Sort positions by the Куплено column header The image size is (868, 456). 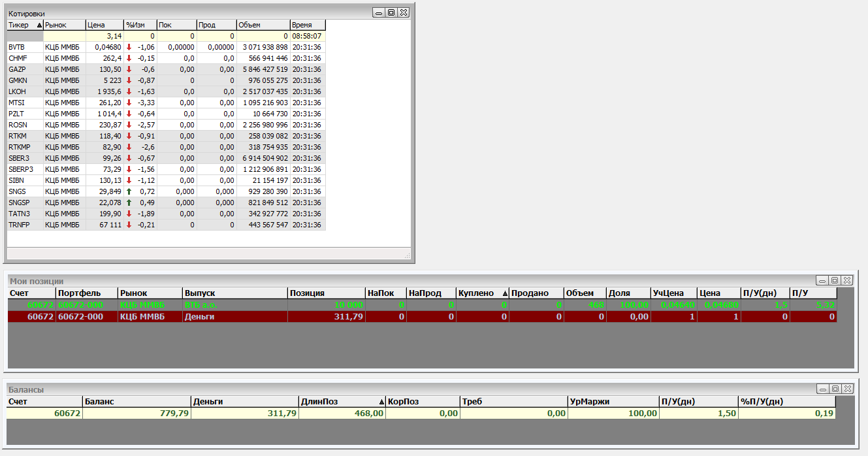[482, 293]
